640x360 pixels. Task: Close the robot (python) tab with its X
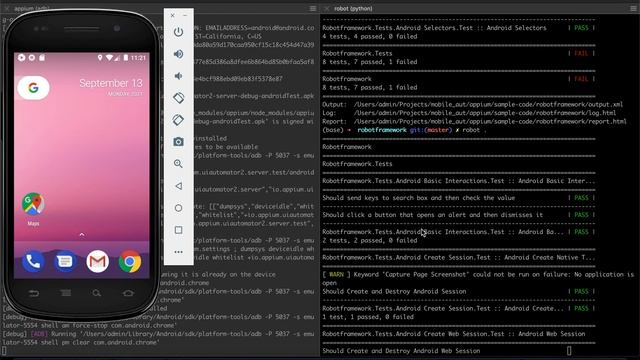coord(327,9)
